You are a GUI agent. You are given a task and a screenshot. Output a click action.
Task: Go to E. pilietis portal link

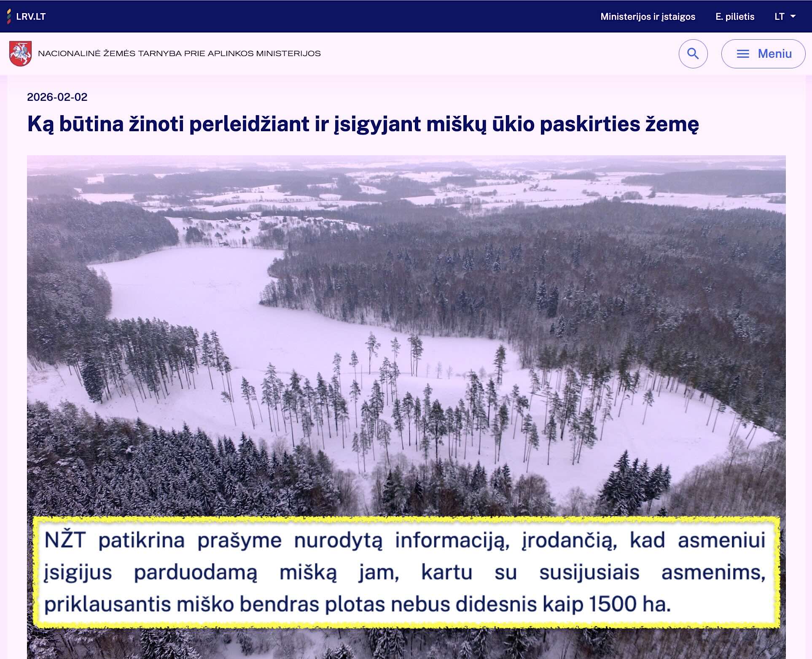coord(734,16)
